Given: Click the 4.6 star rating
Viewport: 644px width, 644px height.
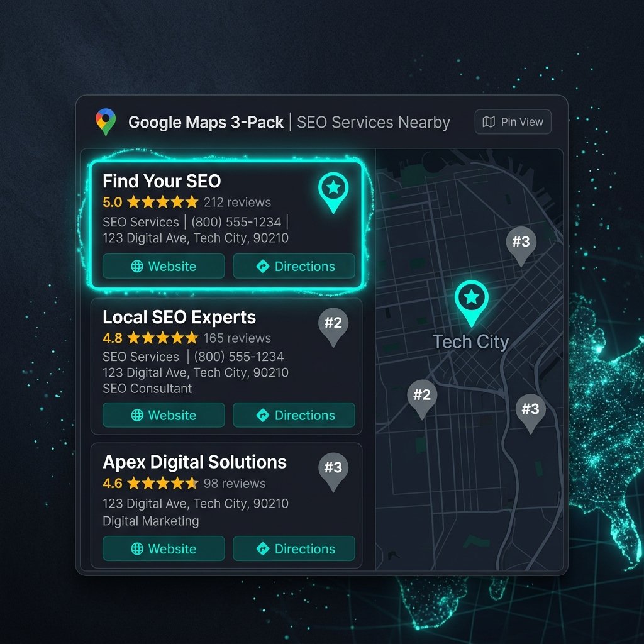Looking at the screenshot, I should click(150, 484).
